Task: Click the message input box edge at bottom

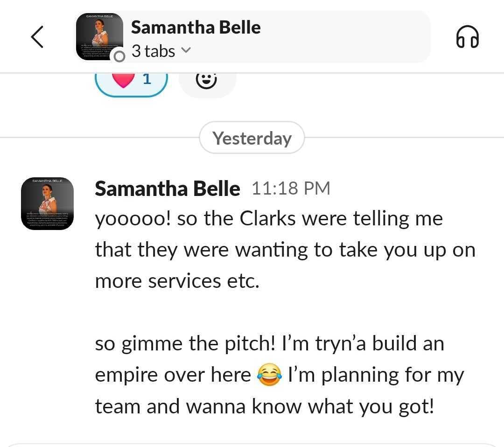Action: tap(252, 445)
